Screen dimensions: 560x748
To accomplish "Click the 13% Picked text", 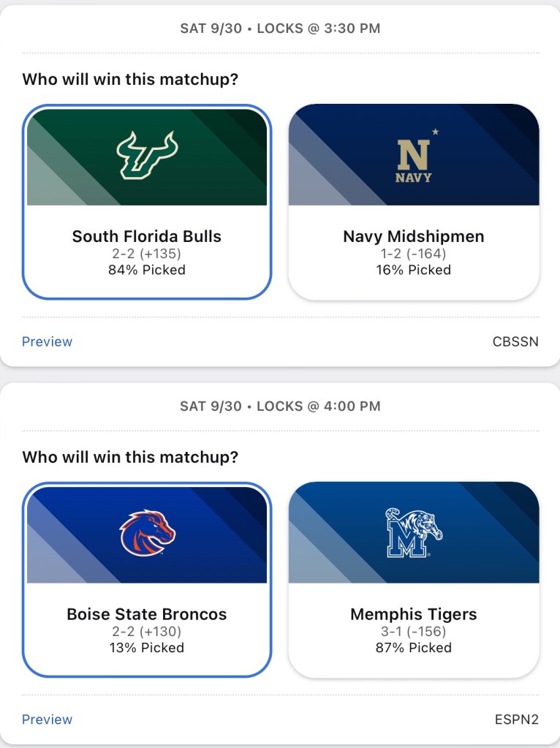I will point(147,648).
